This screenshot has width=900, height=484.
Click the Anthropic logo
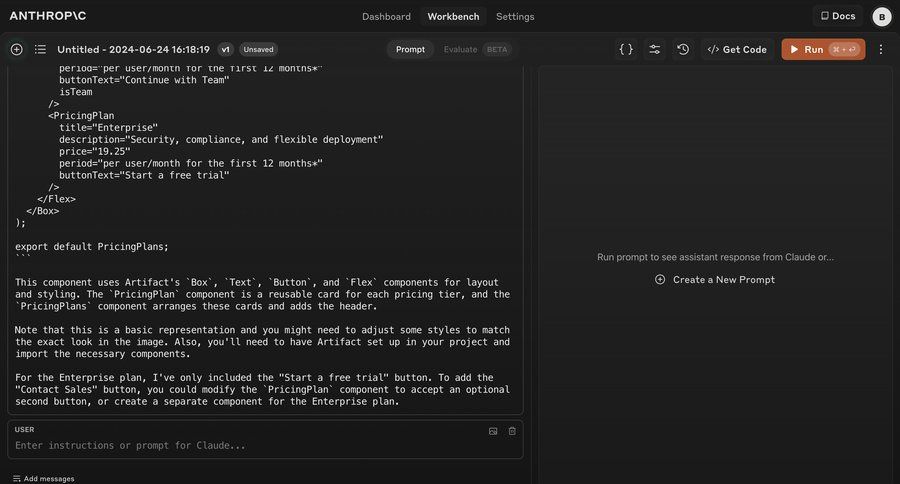[48, 16]
